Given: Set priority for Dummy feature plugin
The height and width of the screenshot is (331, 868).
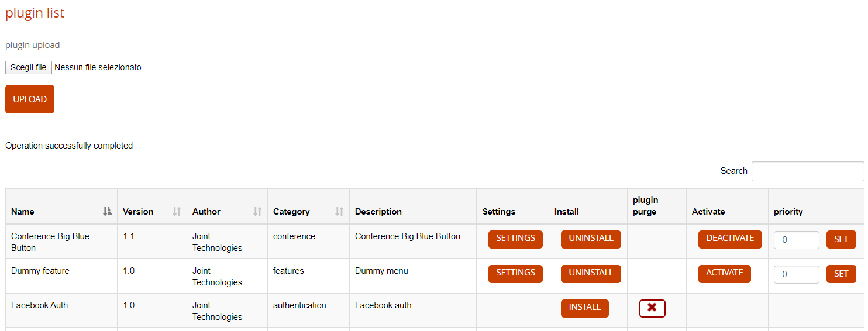Looking at the screenshot, I should (x=841, y=274).
